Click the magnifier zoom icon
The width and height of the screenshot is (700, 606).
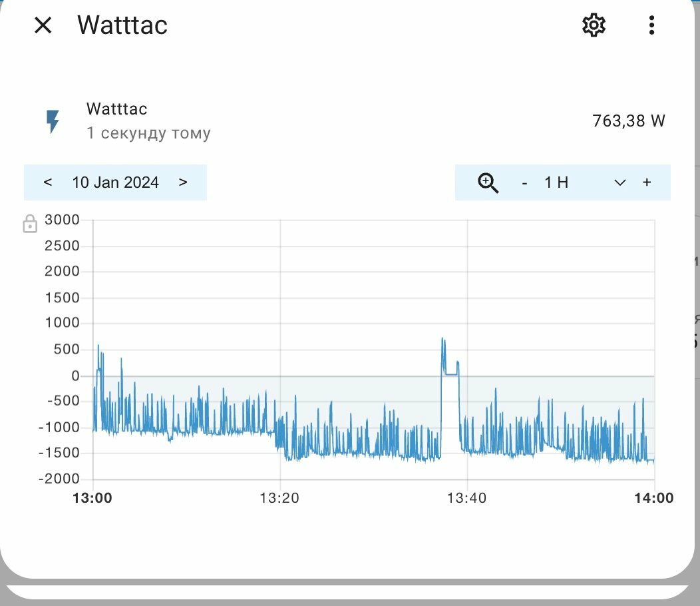488,182
